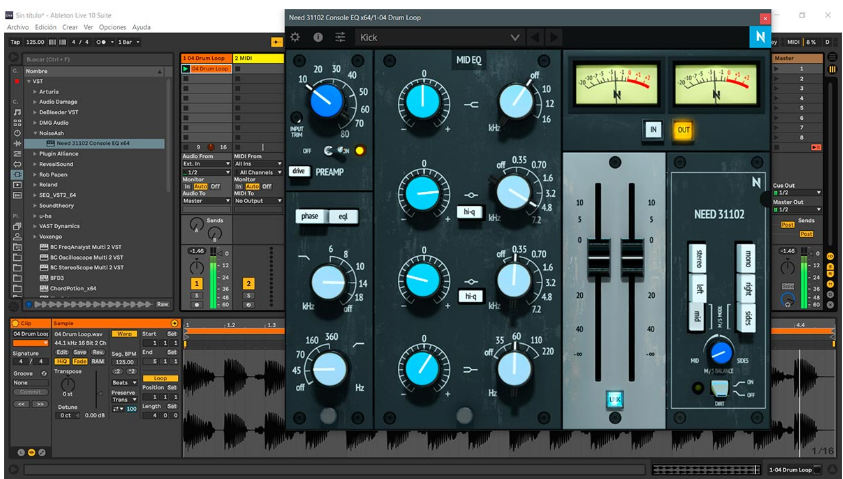
Task: Collapse the VST folder in browser
Action: tap(29, 81)
